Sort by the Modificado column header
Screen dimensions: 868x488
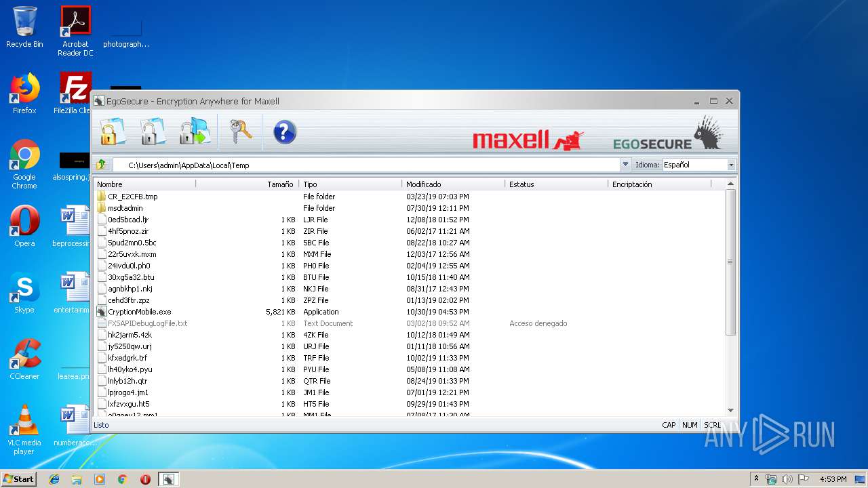point(454,184)
